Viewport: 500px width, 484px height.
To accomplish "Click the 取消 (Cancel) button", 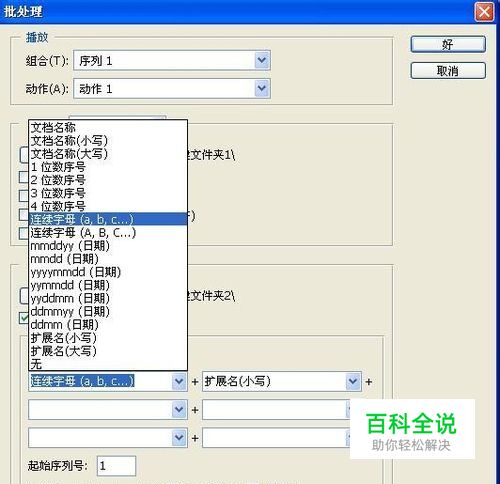I will pyautogui.click(x=448, y=71).
